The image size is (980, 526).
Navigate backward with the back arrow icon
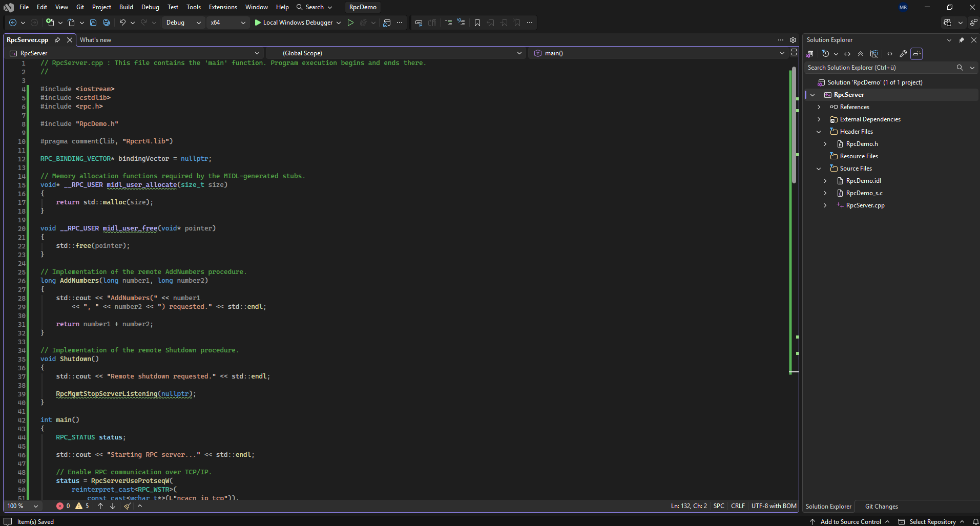(13, 23)
